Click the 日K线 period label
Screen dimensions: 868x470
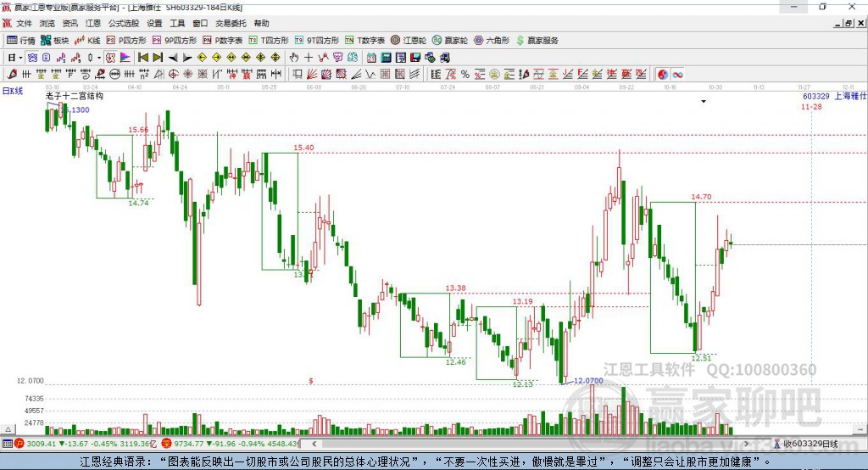click(12, 91)
